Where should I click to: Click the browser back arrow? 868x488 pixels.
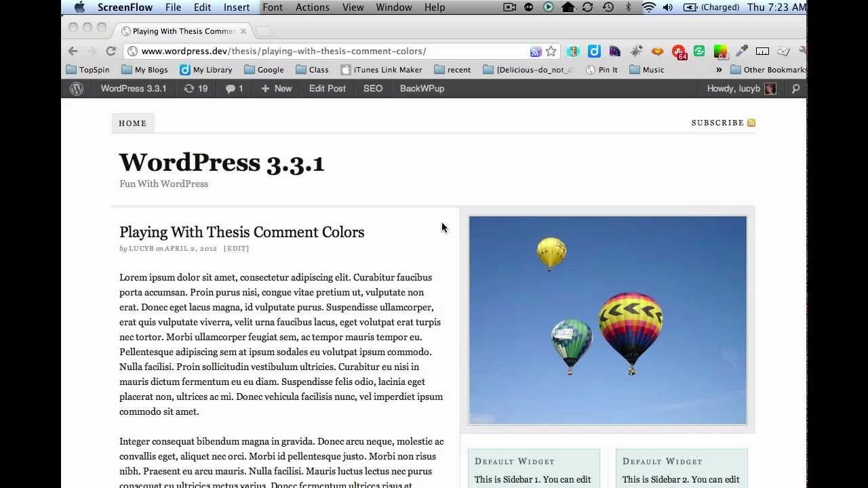(73, 51)
